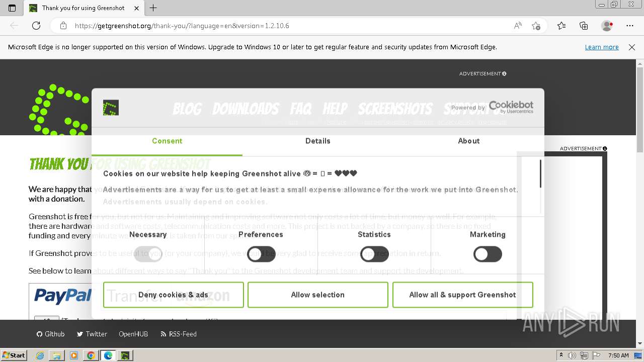Open the RSS-Feed footer link
The height and width of the screenshot is (362, 644).
[179, 334]
